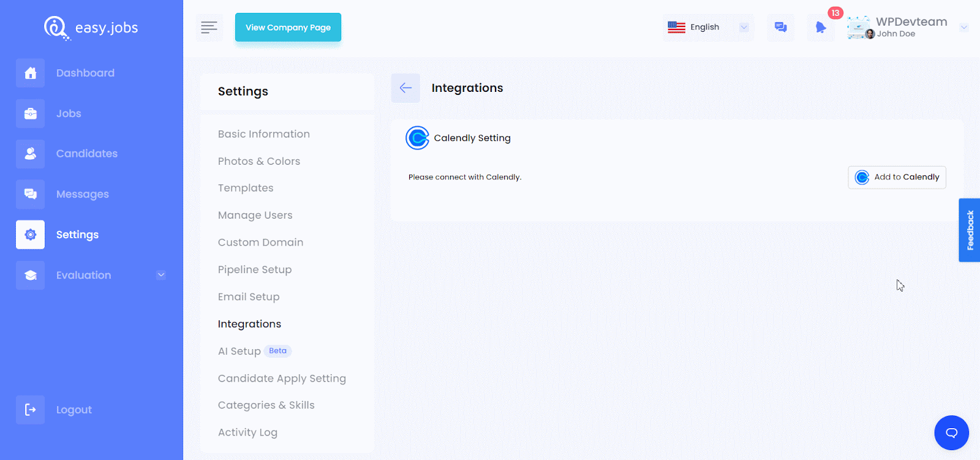This screenshot has width=980, height=460.
Task: Click the back arrow beside Integrations
Action: (x=405, y=88)
